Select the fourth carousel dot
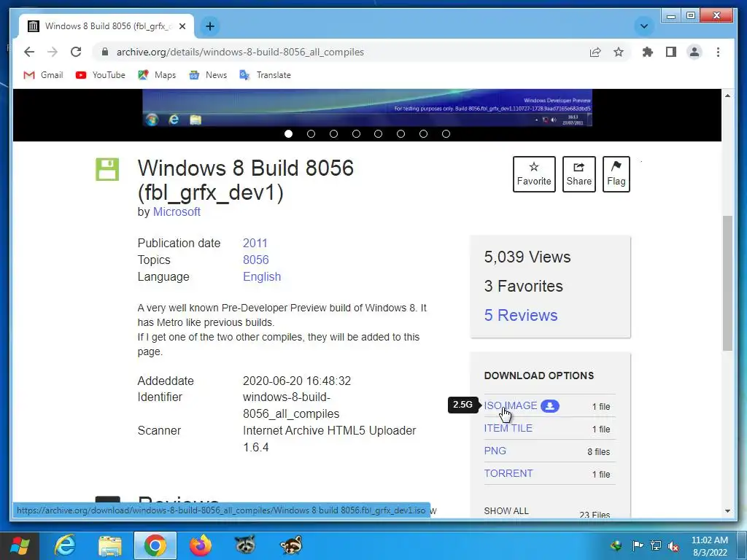This screenshot has width=747, height=560. pyautogui.click(x=356, y=134)
